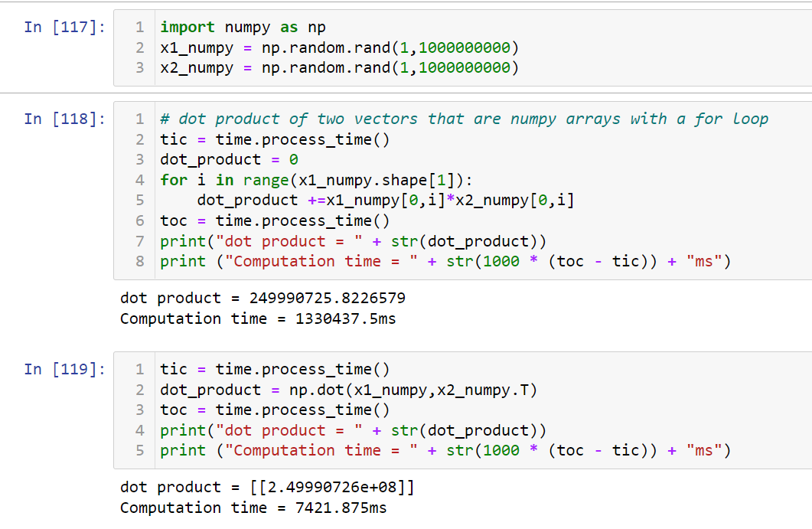The height and width of the screenshot is (529, 812).
Task: Click line number 8 in cell 118
Action: 139,262
